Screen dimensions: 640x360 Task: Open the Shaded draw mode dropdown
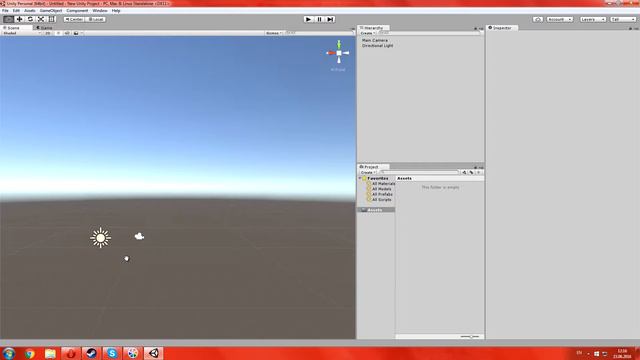pyautogui.click(x=22, y=33)
